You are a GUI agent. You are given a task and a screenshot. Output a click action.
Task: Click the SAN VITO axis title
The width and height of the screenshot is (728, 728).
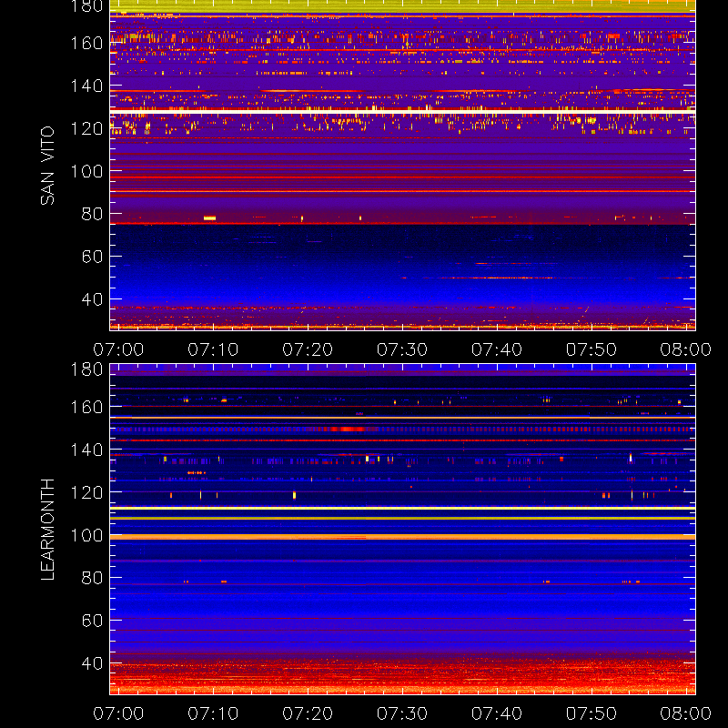47,166
